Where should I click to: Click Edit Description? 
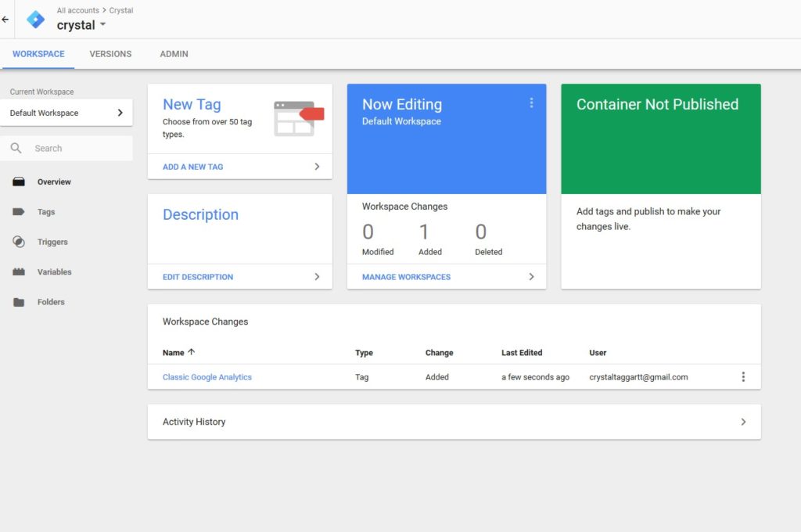pyautogui.click(x=198, y=277)
